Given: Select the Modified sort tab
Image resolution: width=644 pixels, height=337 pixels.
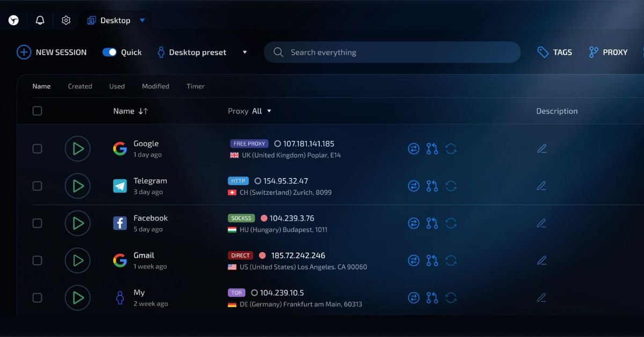Looking at the screenshot, I should 155,86.
